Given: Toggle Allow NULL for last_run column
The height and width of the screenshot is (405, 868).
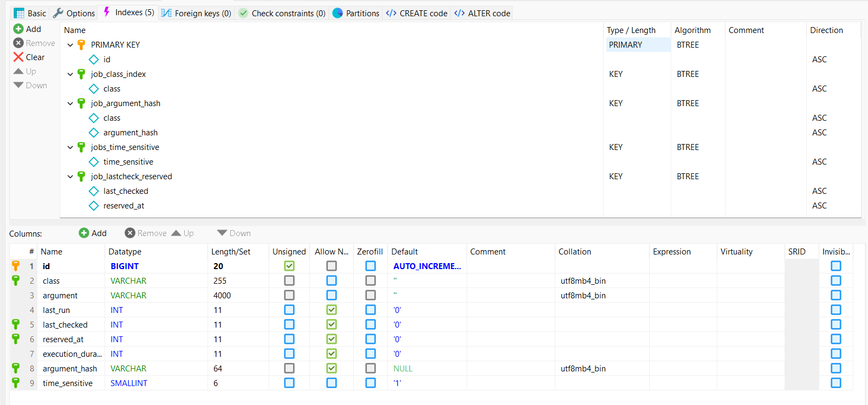Looking at the screenshot, I should (332, 310).
